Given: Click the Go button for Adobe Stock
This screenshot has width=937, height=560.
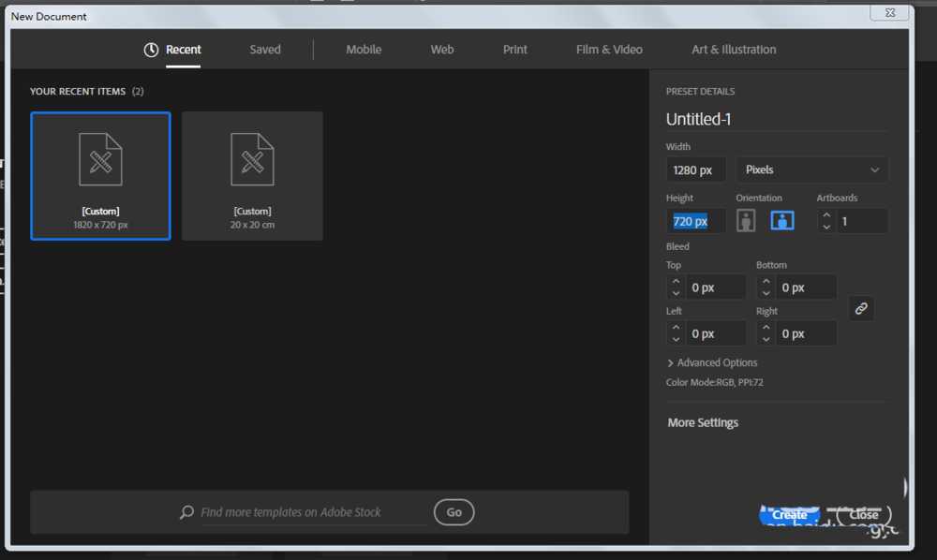Looking at the screenshot, I should click(454, 512).
